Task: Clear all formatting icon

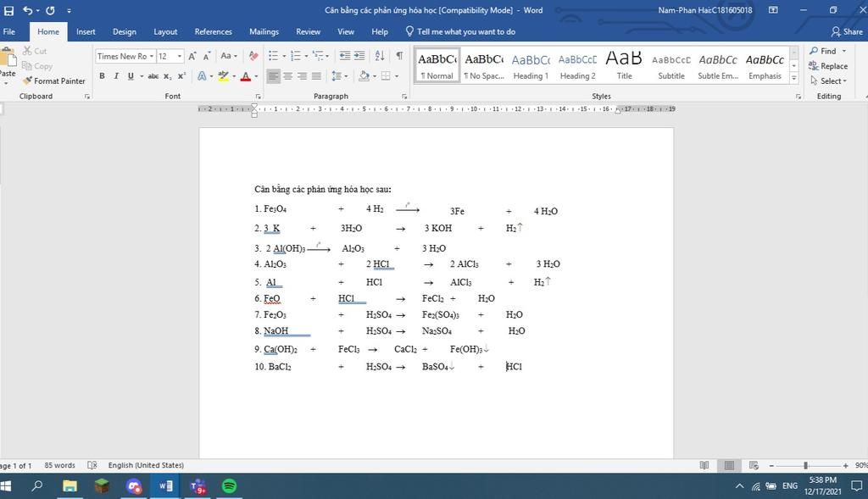Action: (253, 56)
